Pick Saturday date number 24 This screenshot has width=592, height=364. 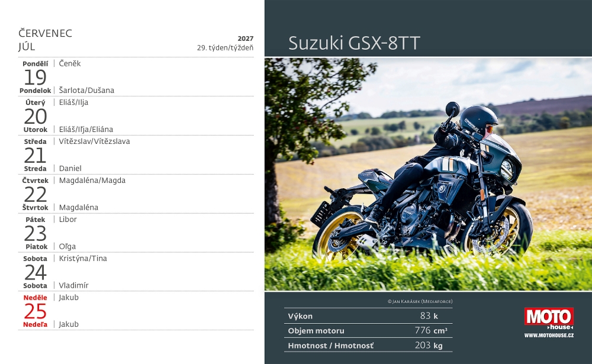point(35,272)
